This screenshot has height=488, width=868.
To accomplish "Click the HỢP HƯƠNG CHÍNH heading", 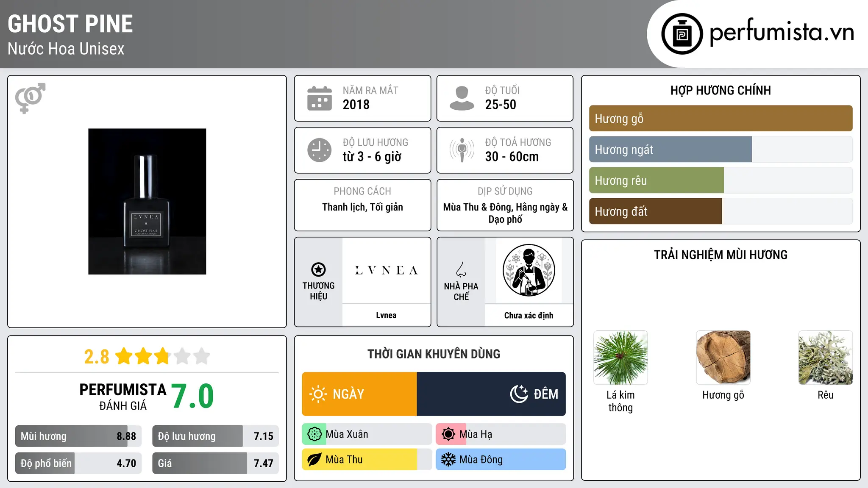I will tap(721, 90).
